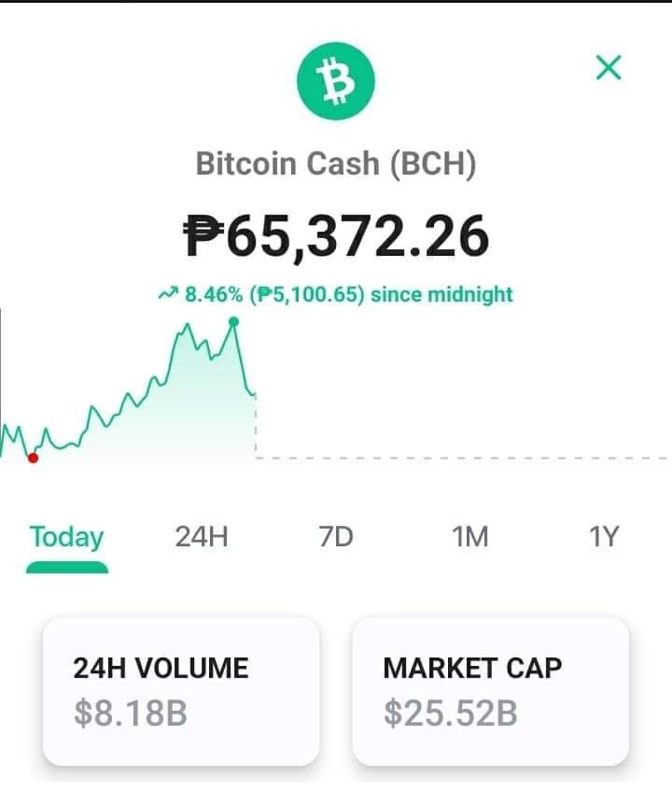Click the red low-point marker on chart
Viewport: 672px width, 806px height.
click(33, 458)
